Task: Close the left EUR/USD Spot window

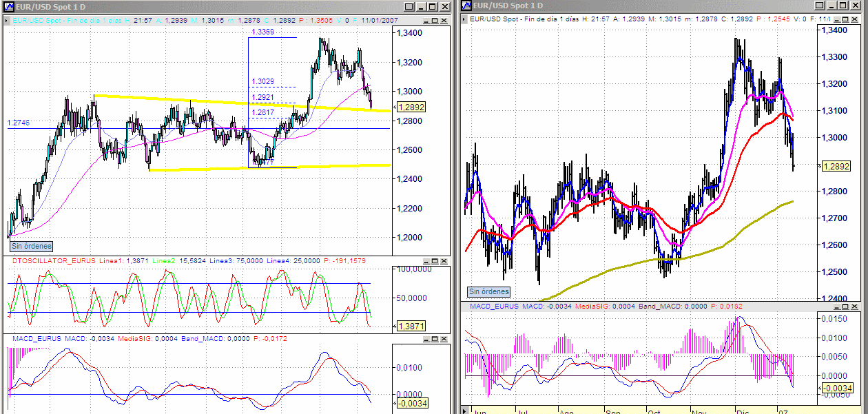Action: point(445,7)
